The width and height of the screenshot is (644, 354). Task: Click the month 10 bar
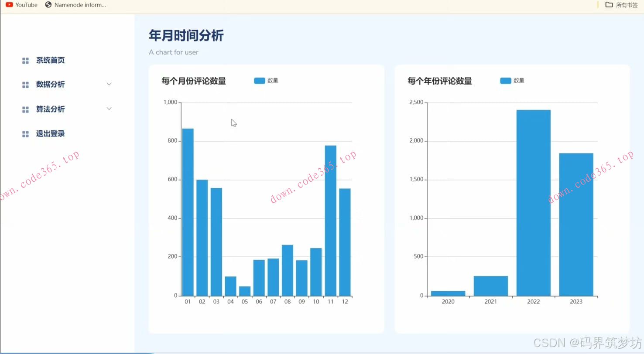(x=316, y=272)
